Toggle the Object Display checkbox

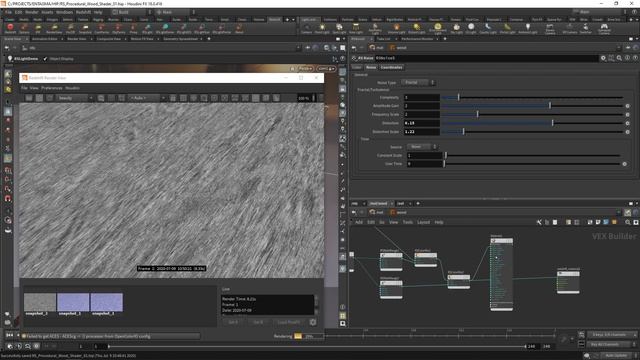pos(46,59)
